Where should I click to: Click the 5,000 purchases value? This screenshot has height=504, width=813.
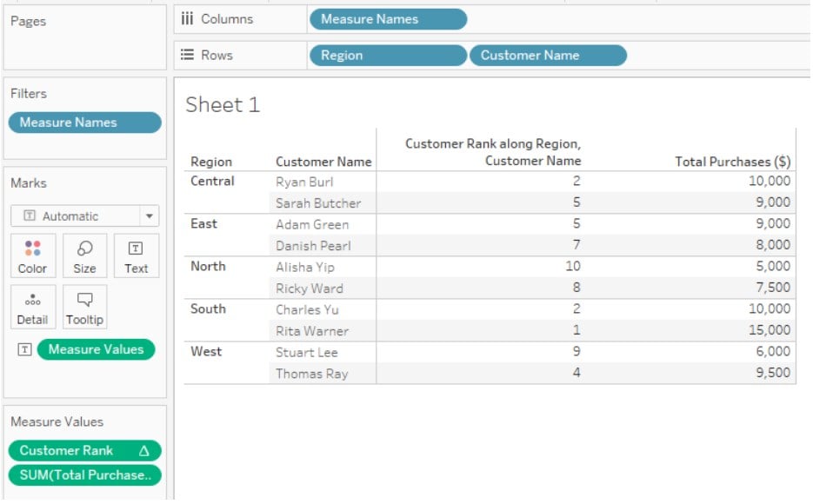click(773, 266)
